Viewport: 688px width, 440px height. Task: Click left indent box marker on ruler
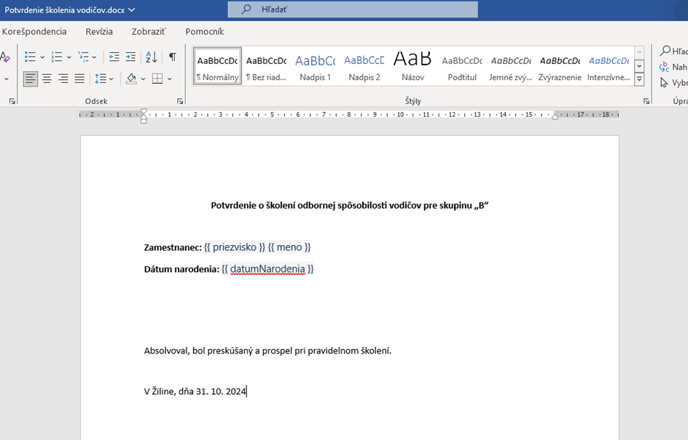[x=143, y=121]
